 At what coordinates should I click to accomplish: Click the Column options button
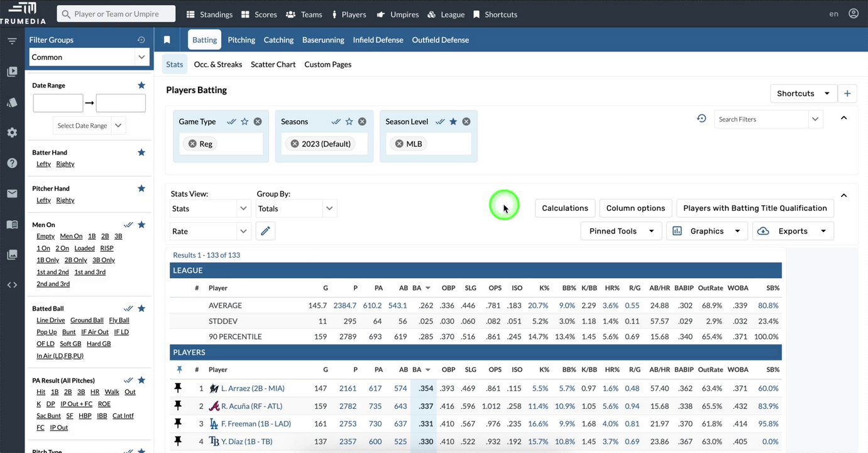pyautogui.click(x=635, y=208)
